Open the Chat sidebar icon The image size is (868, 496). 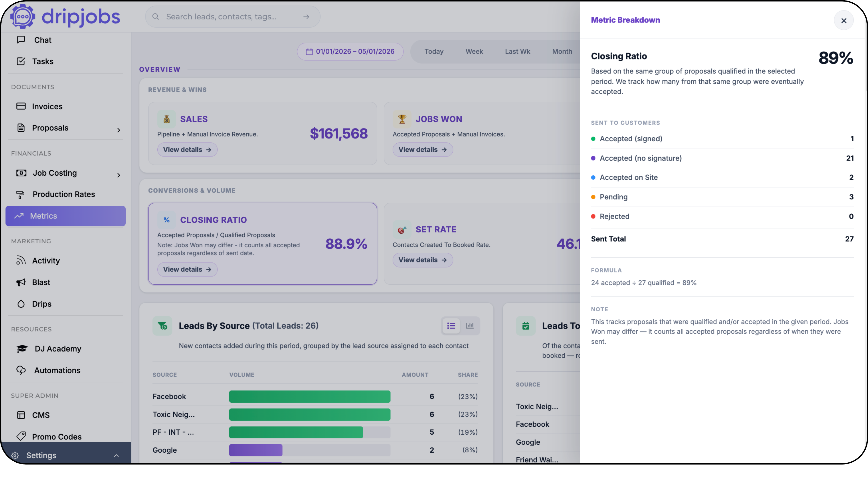(x=21, y=40)
